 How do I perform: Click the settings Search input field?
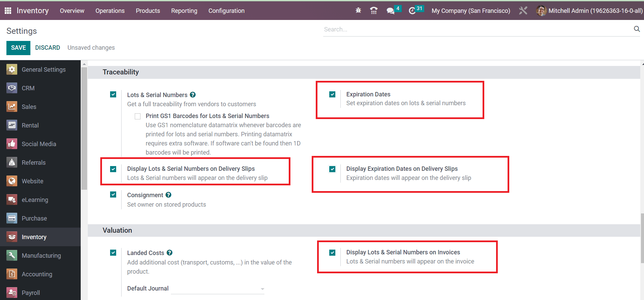pyautogui.click(x=476, y=29)
